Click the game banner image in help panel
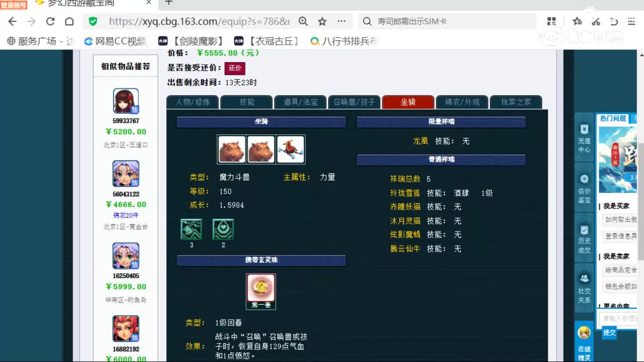Screen dimensions: 644x362 pos(618,159)
